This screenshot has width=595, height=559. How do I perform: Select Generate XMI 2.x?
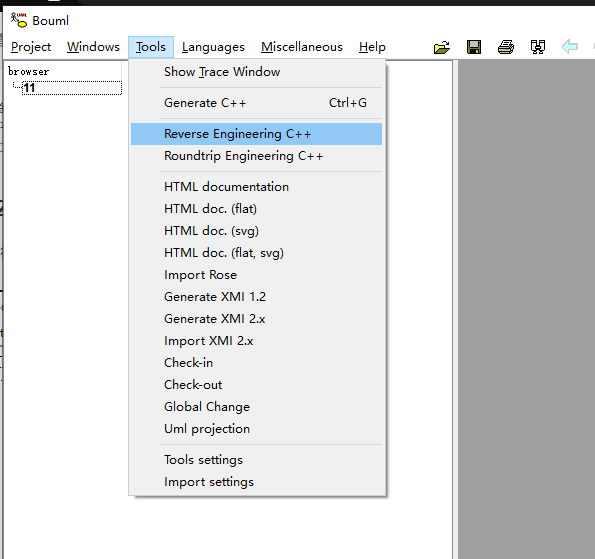257,319
